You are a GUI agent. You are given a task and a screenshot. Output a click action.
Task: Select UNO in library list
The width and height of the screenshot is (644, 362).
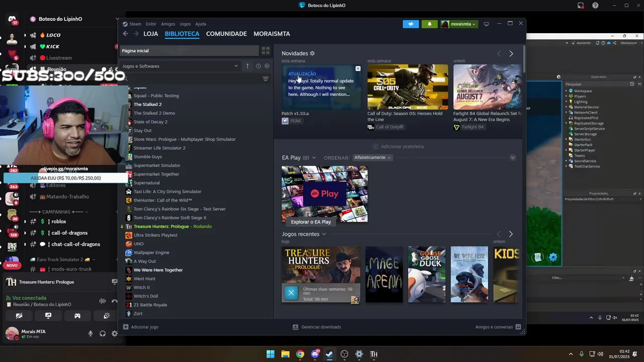tap(138, 244)
